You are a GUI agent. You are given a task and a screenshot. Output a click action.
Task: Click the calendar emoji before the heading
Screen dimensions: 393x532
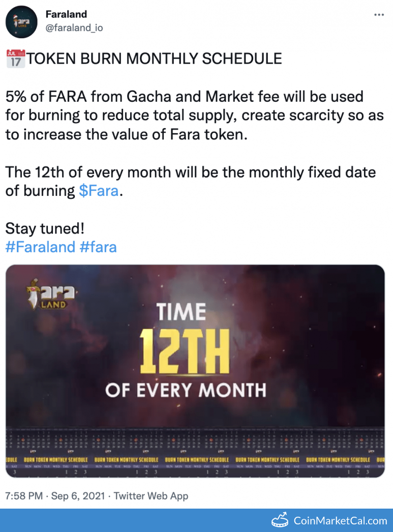(x=15, y=59)
